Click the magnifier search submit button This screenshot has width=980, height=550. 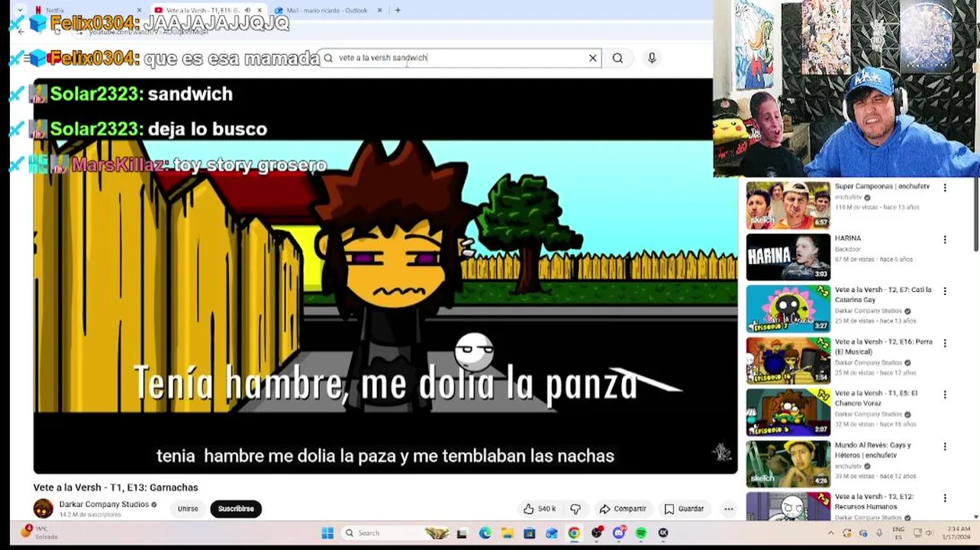pyautogui.click(x=617, y=58)
